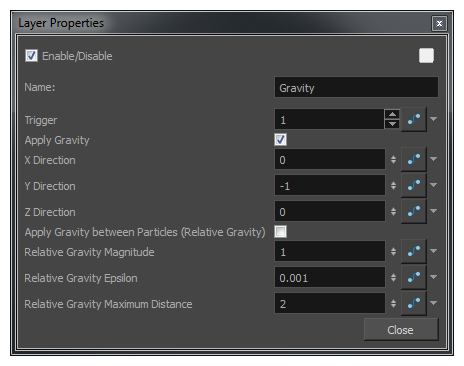The image size is (464, 366).
Task: Increase the Trigger value with up arrow
Action: click(392, 114)
